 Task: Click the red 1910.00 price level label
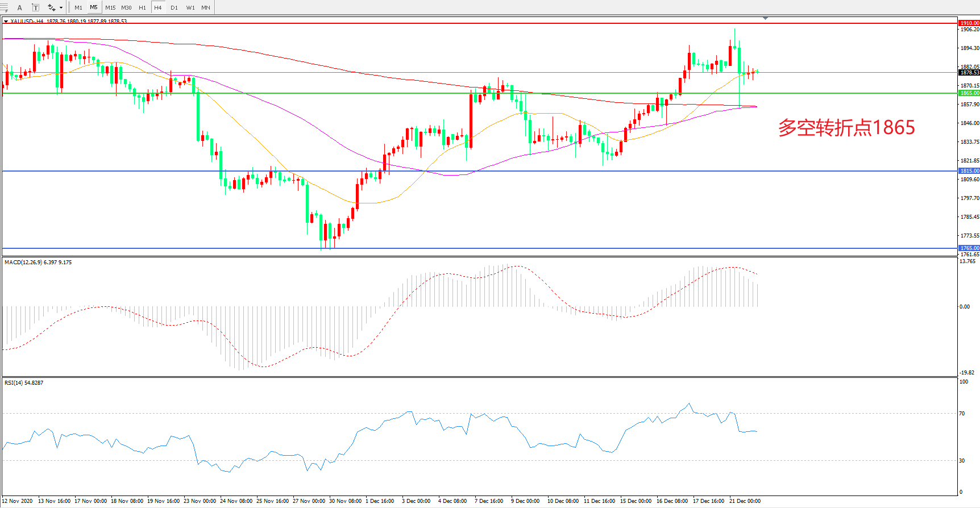pos(969,23)
